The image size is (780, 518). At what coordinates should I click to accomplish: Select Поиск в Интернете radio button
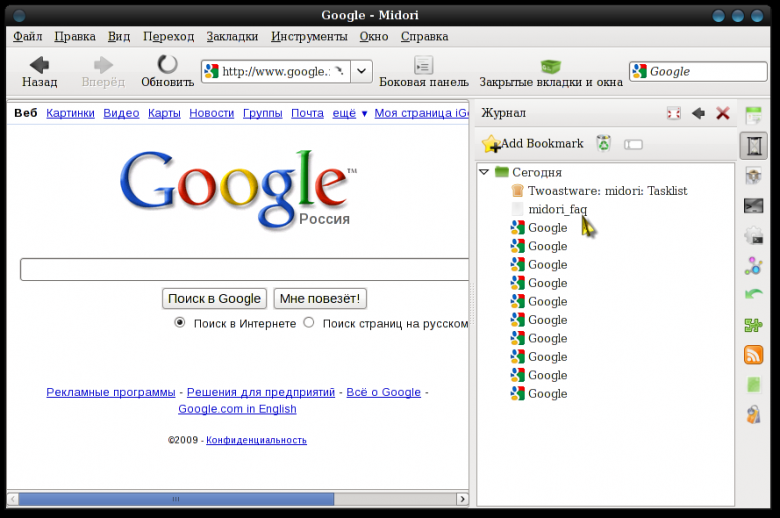click(x=180, y=322)
